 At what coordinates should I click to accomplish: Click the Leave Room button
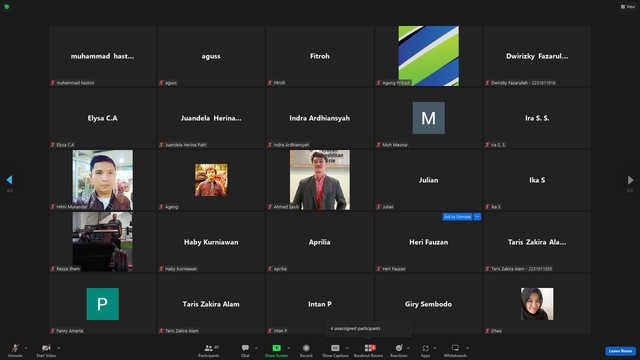(x=620, y=351)
